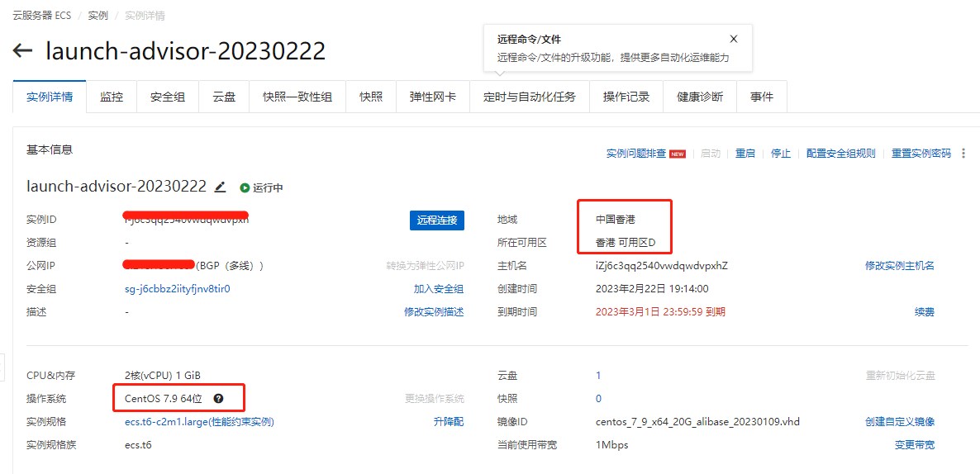Click the 基本信息 section heading
Viewport: 980px width, 474px height.
pyautogui.click(x=50, y=150)
